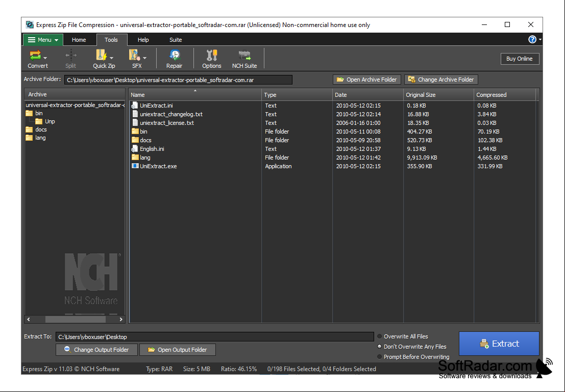Click the English.ini file icon

click(135, 149)
